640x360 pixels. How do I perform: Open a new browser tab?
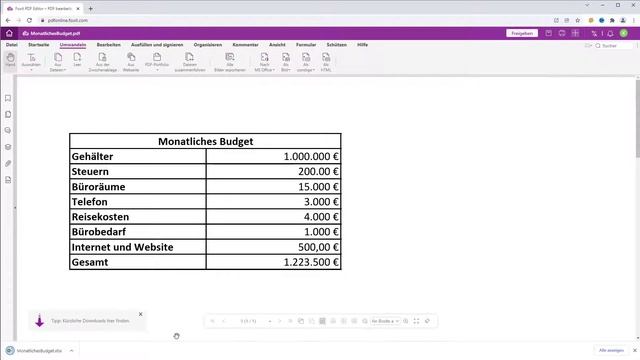pyautogui.click(x=91, y=8)
